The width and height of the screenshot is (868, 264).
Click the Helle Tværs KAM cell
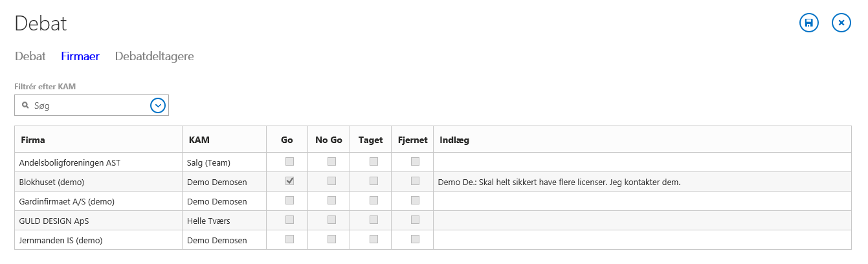pos(208,221)
